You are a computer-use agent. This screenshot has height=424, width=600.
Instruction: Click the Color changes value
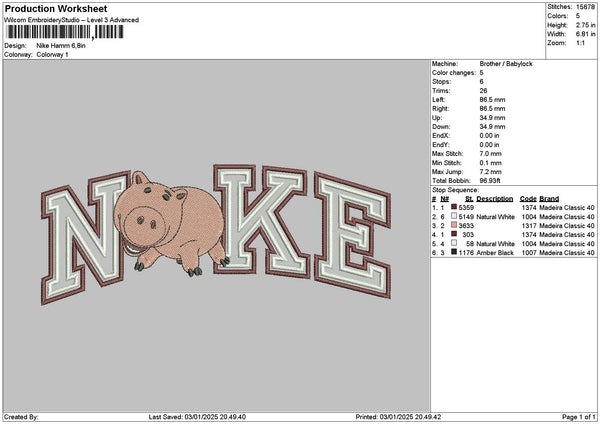pyautogui.click(x=481, y=73)
